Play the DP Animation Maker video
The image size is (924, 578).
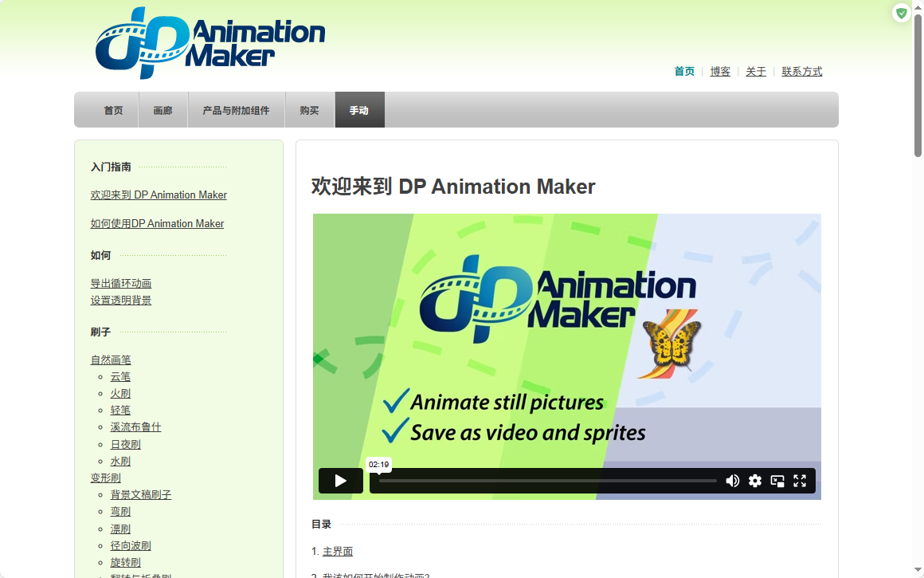[341, 481]
